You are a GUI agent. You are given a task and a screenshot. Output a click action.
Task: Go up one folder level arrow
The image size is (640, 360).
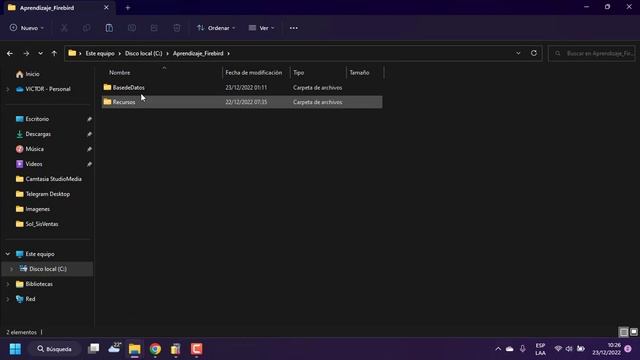[54, 53]
